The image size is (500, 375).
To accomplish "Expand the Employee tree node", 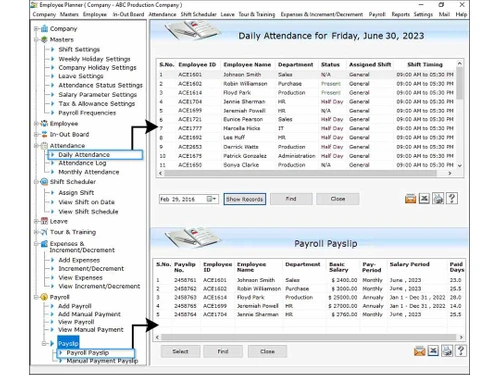I will click(x=36, y=124).
